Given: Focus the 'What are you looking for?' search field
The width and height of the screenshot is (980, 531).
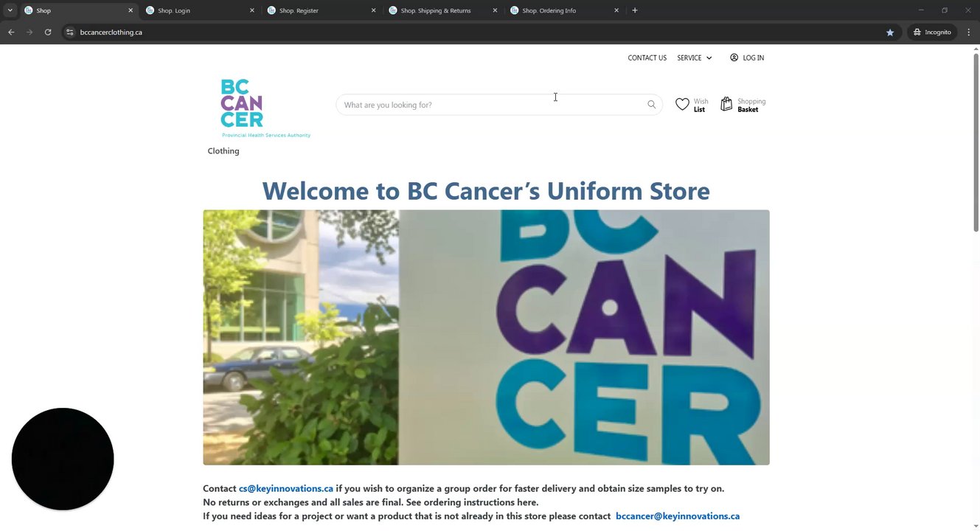Looking at the screenshot, I should pos(492,105).
